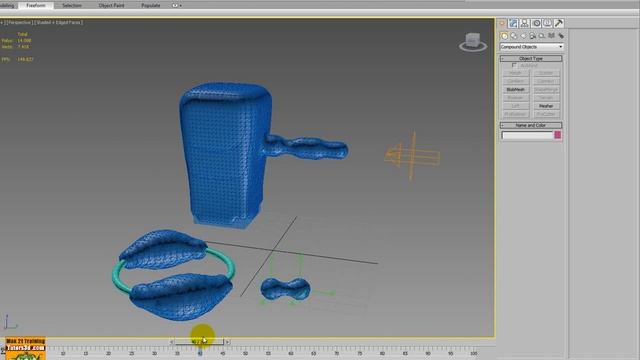Select the Space Warps category icon
The height and width of the screenshot is (360, 640).
tap(551, 36)
